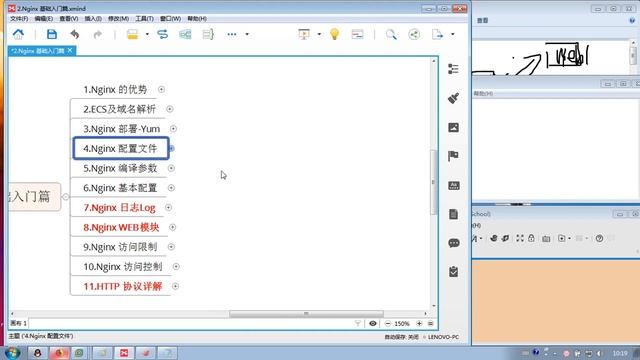Screen dimensions: 640x360
Task: Zoom out with the minus button
Action: click(x=388, y=323)
